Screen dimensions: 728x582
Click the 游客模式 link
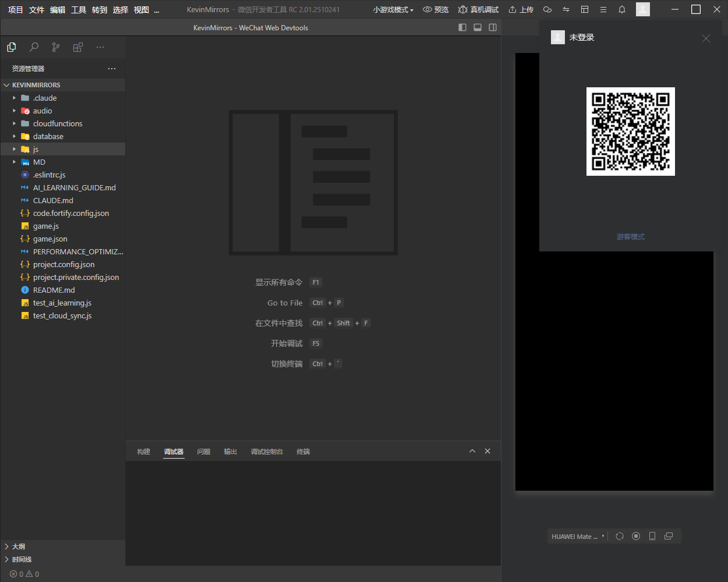[630, 237]
